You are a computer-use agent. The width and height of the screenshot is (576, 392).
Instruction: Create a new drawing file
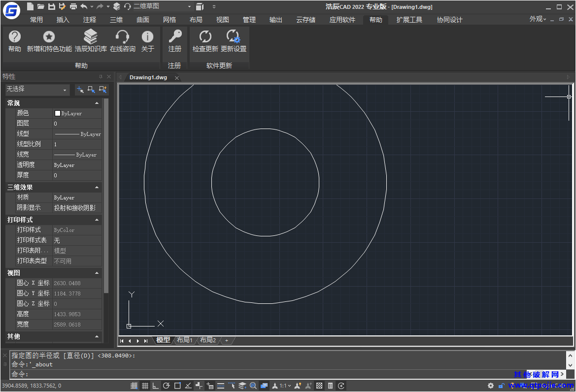click(30, 6)
